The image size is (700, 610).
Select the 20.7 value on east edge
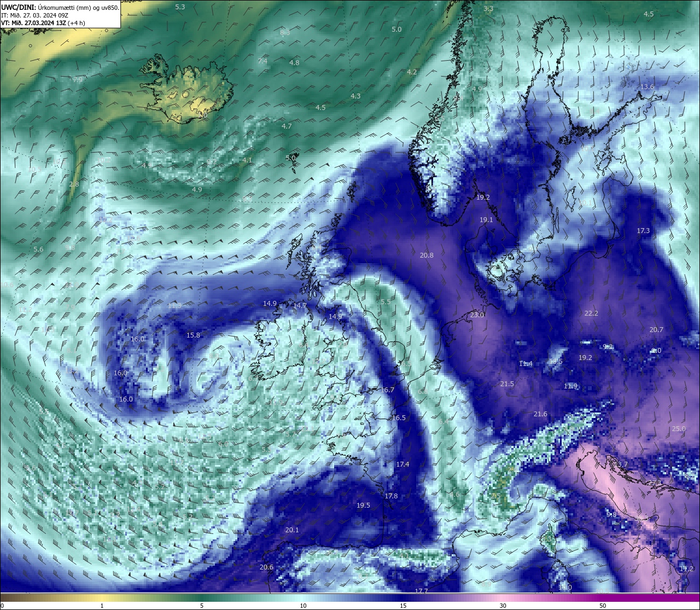(x=656, y=330)
